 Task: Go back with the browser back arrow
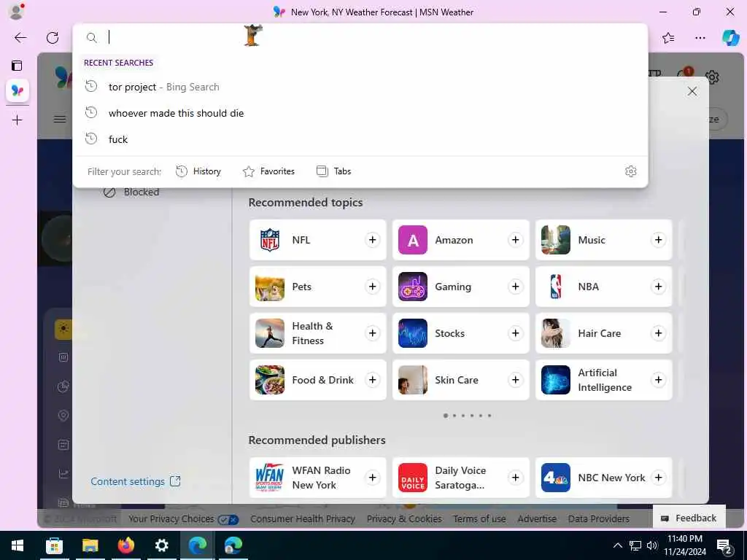tap(20, 38)
